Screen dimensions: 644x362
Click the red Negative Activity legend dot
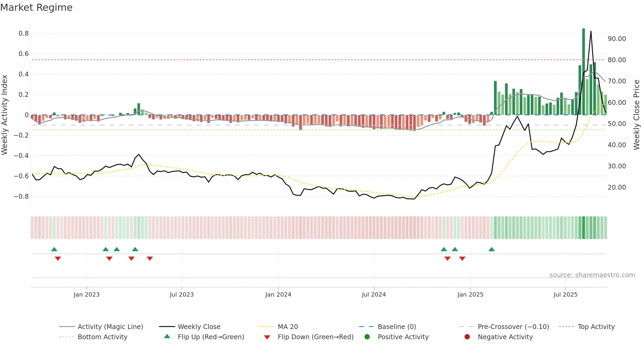(467, 337)
